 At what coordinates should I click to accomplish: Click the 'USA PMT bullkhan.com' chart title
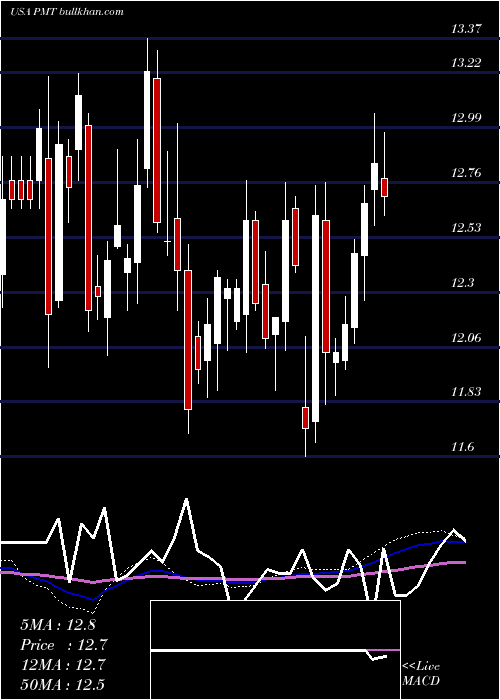point(67,12)
